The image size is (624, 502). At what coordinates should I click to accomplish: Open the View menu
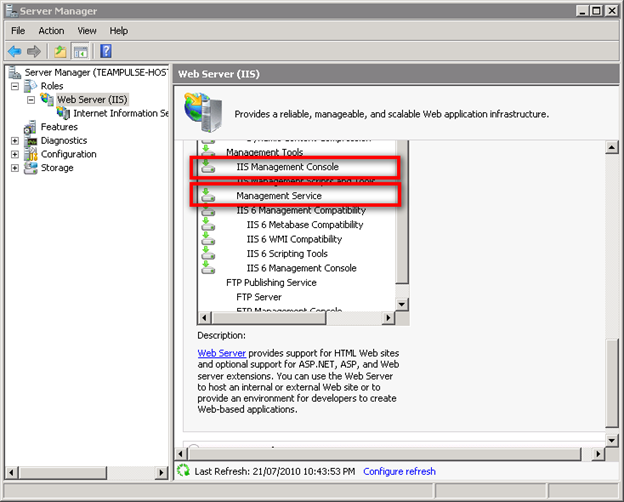pyautogui.click(x=87, y=31)
